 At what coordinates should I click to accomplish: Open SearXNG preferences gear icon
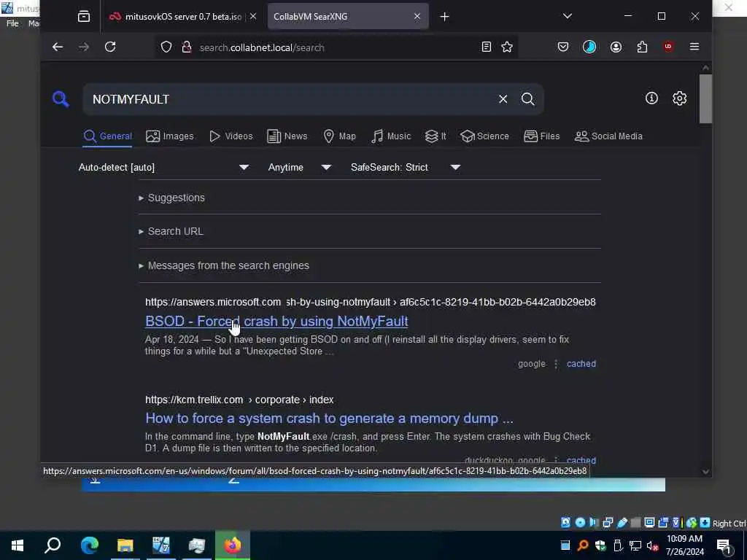pyautogui.click(x=679, y=98)
